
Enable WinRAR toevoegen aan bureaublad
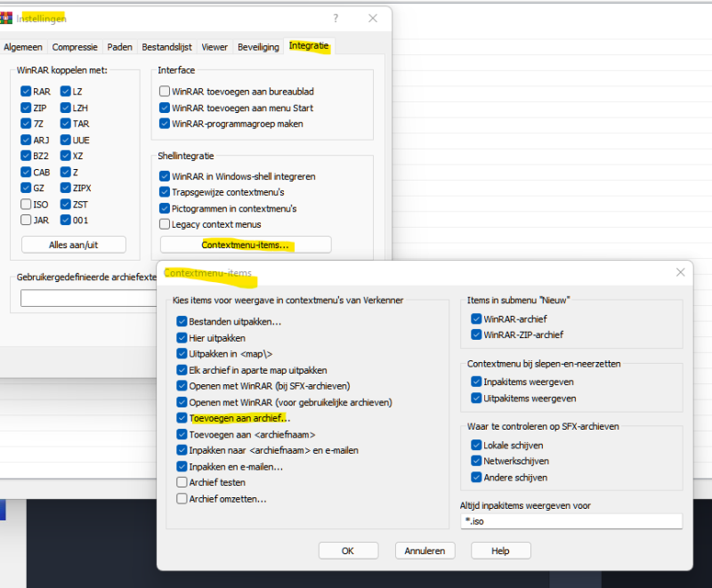click(165, 92)
